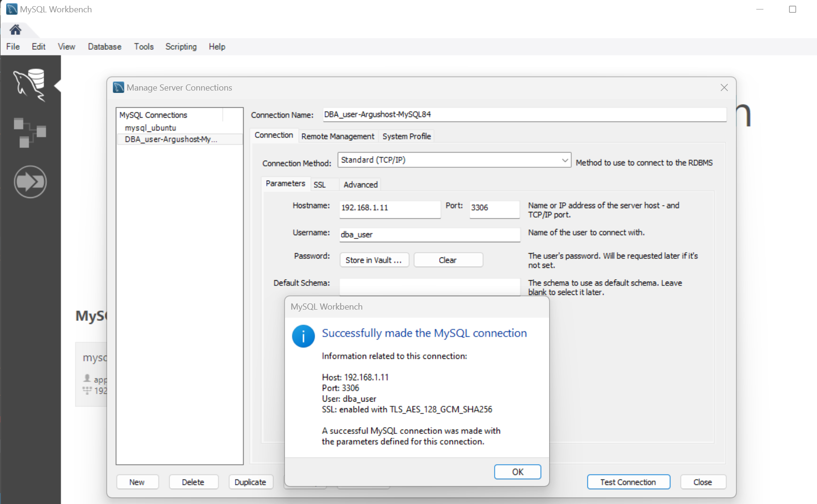
Task: Click the SSL TLS_AES_128_GCM_SHA256 line
Action: pyautogui.click(x=407, y=409)
